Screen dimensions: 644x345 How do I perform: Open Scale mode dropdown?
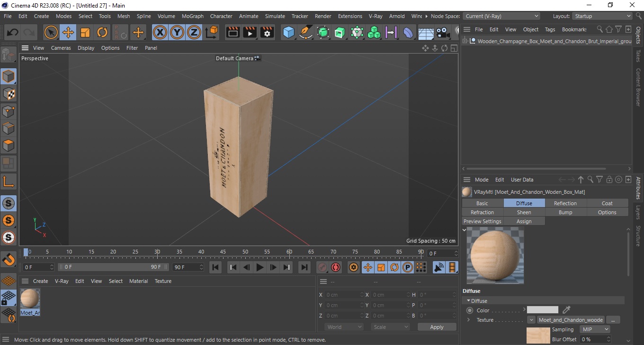[x=391, y=327]
